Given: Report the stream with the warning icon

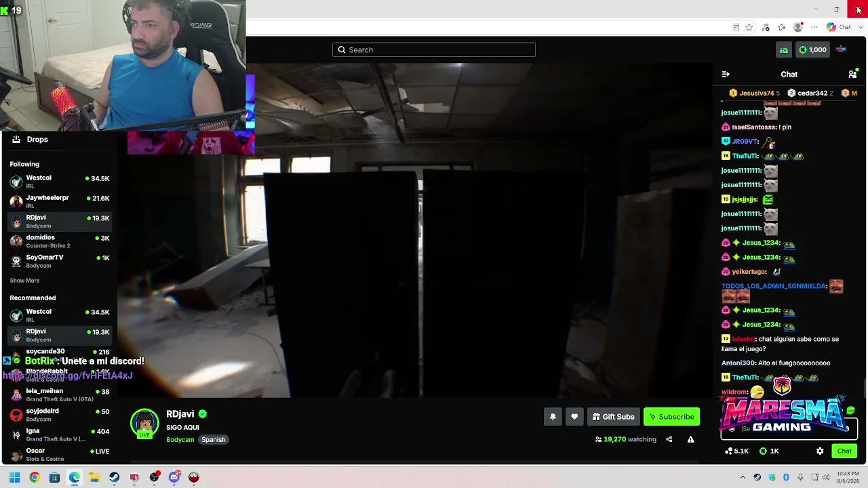Looking at the screenshot, I should [x=690, y=439].
